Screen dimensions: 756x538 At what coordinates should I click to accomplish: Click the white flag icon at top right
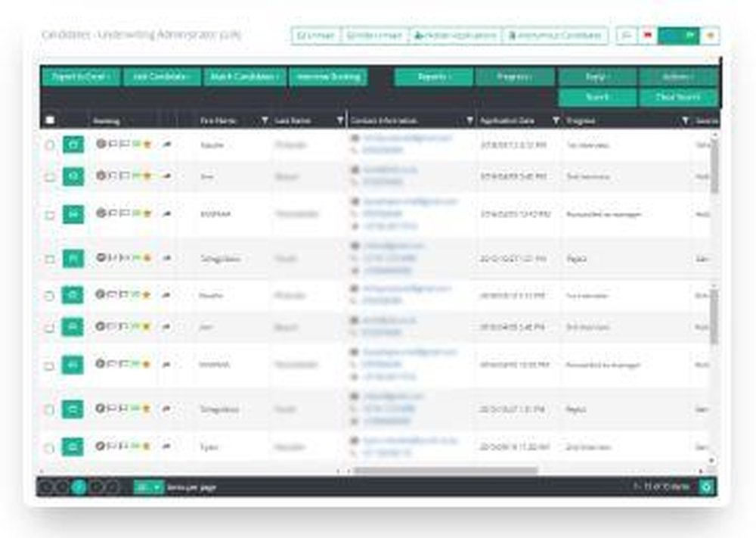(627, 36)
